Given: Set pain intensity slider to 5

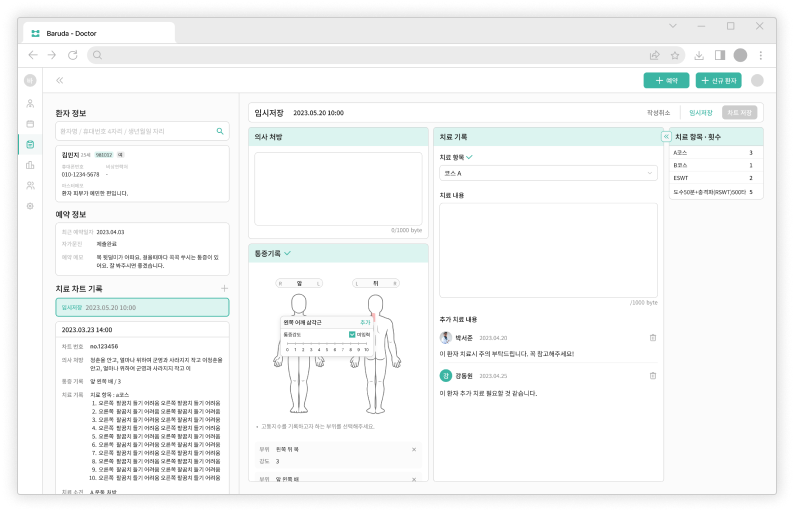Looking at the screenshot, I should 327,344.
